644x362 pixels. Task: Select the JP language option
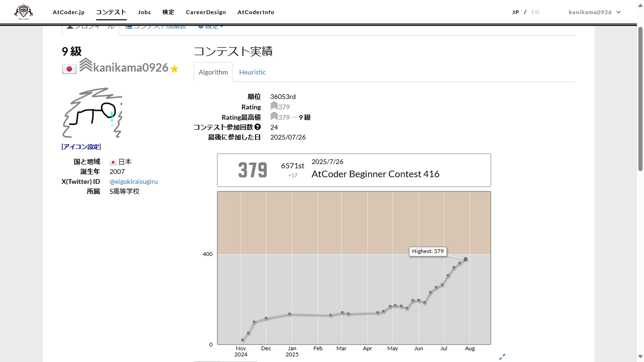click(516, 12)
